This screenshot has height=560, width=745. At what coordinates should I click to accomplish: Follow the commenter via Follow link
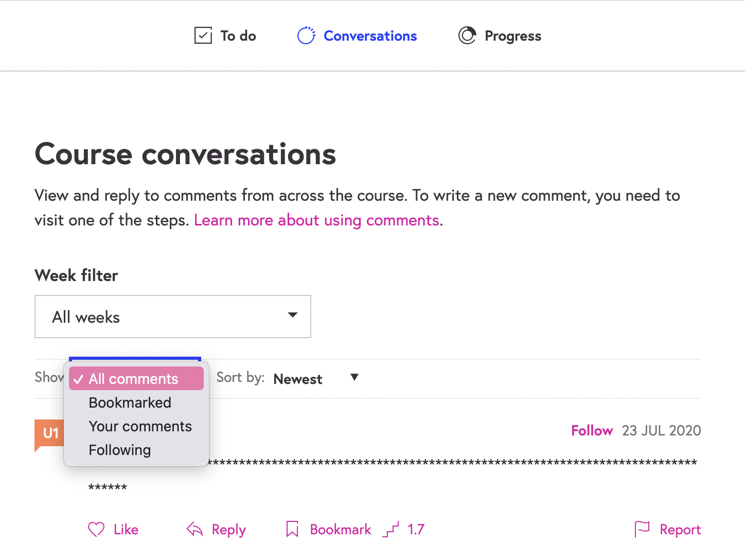pyautogui.click(x=592, y=430)
